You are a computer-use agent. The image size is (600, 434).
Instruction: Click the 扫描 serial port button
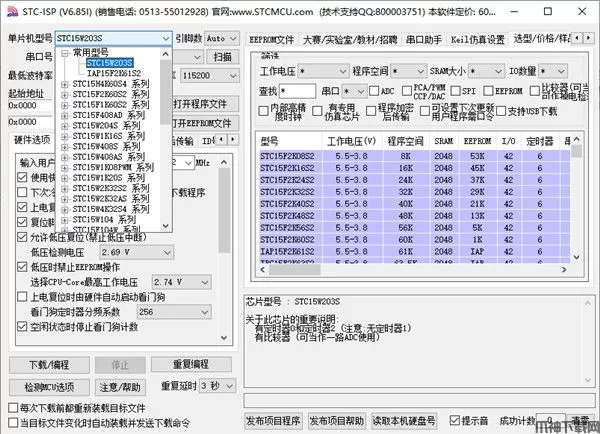[222, 57]
